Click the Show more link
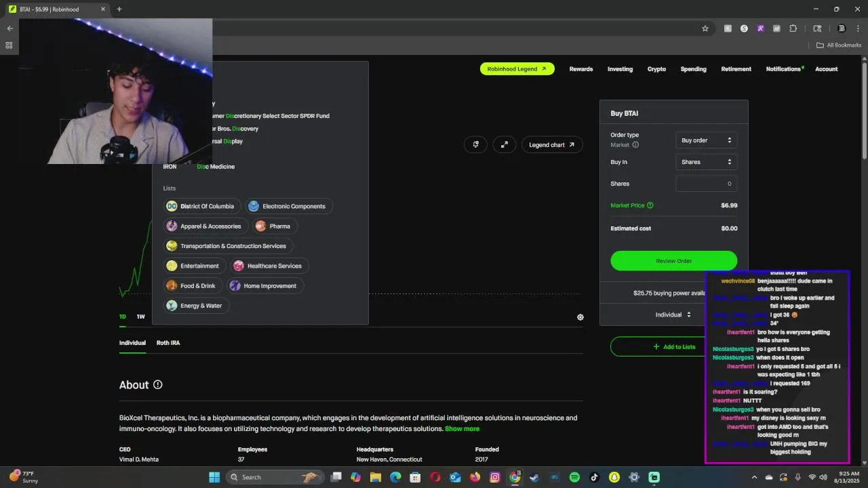This screenshot has width=868, height=488. (x=462, y=429)
